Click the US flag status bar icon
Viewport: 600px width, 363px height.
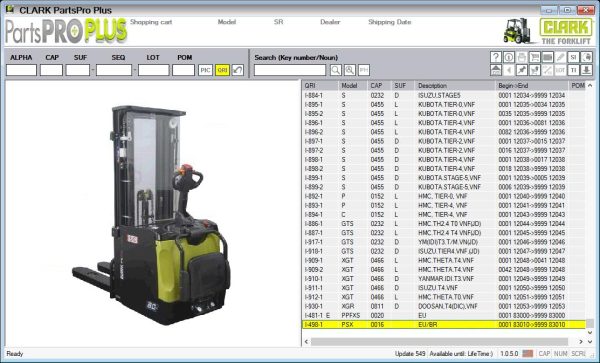(528, 353)
